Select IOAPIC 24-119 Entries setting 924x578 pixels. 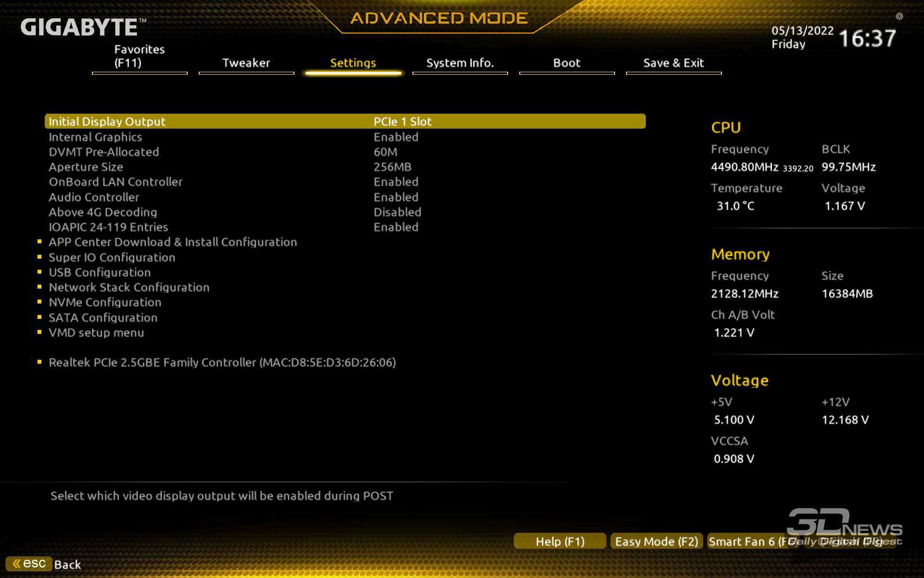pyautogui.click(x=108, y=227)
